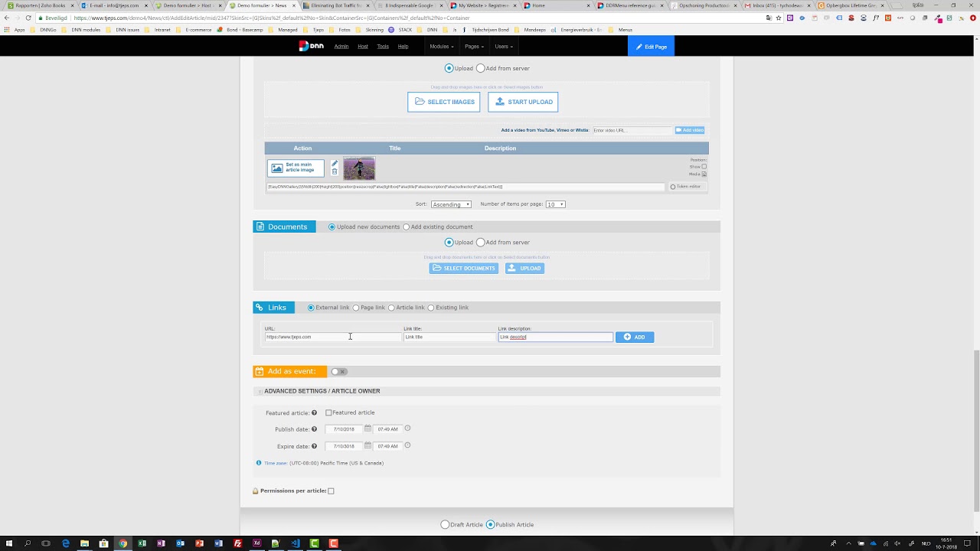Collapse Advanced Settings / Article Owner section

260,391
